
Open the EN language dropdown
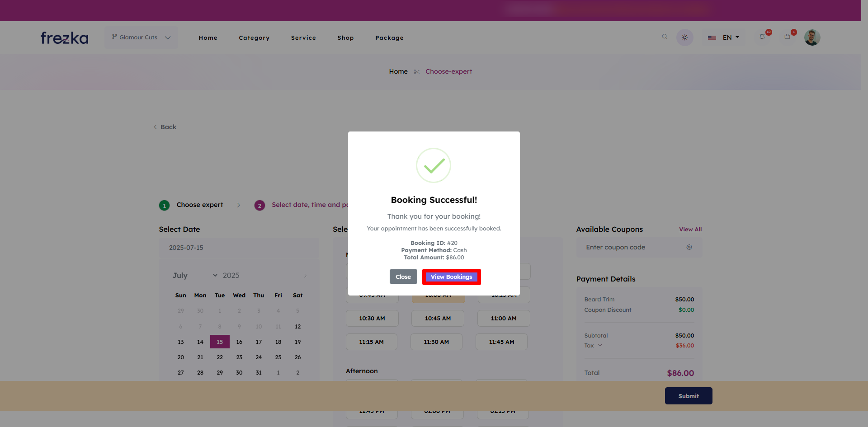[x=724, y=38]
